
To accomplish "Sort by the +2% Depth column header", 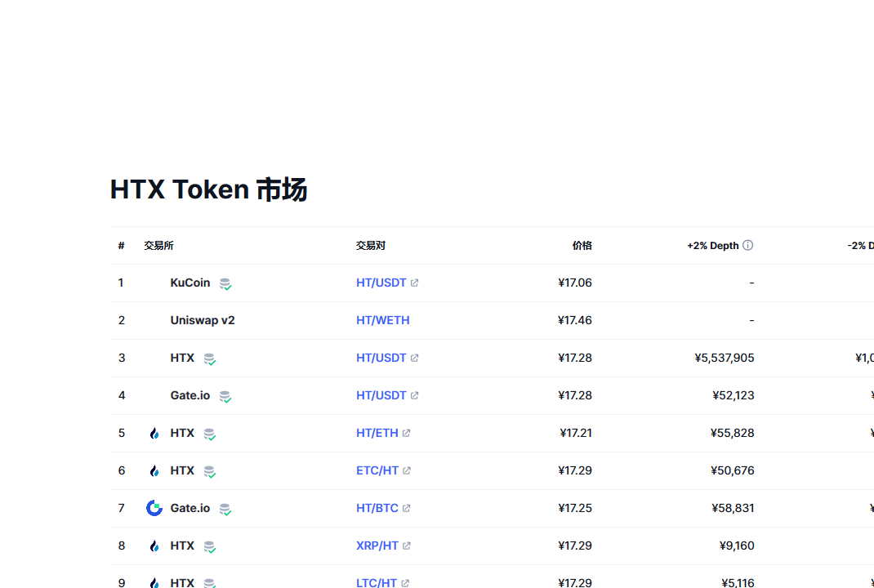I will (x=713, y=245).
